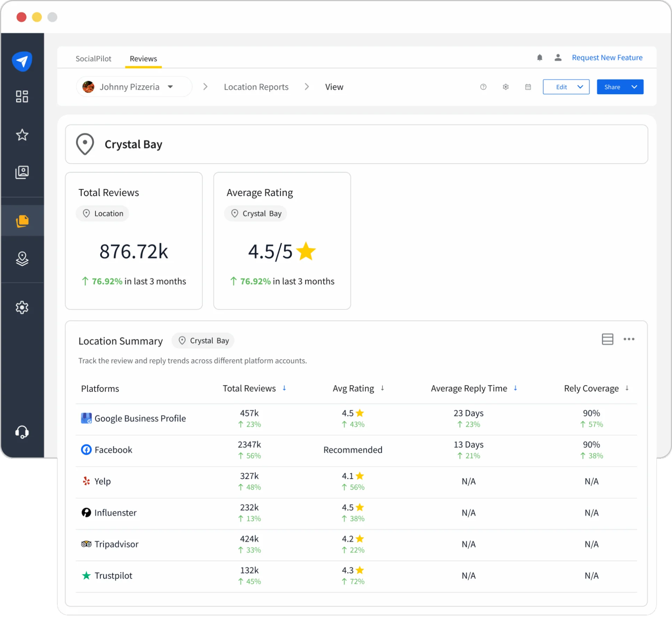Open the settings gear in the sidebar
The image size is (672, 623).
22,307
